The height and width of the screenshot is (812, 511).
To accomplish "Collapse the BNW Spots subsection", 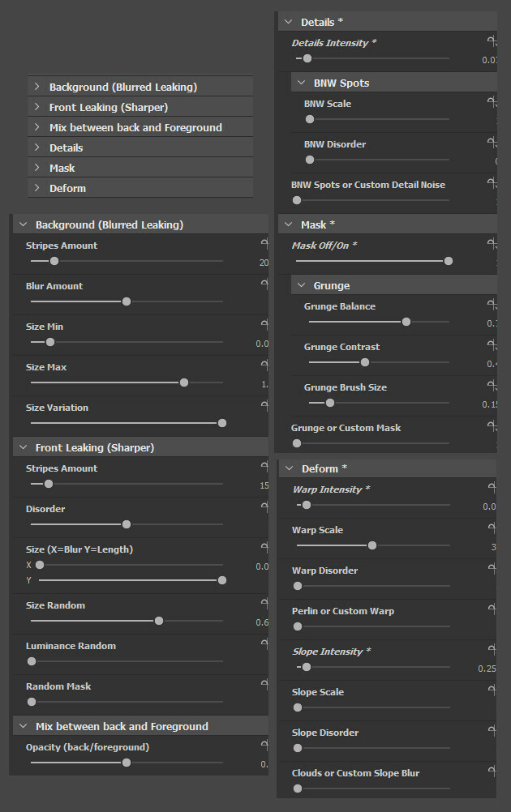I will 300,83.
